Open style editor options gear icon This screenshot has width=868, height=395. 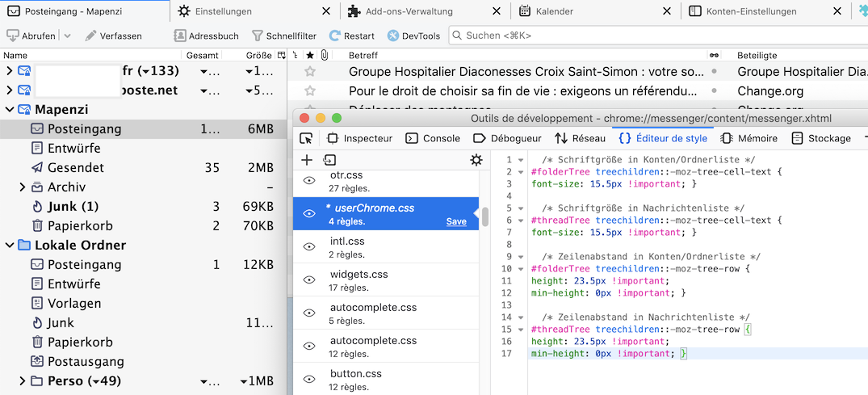(476, 160)
